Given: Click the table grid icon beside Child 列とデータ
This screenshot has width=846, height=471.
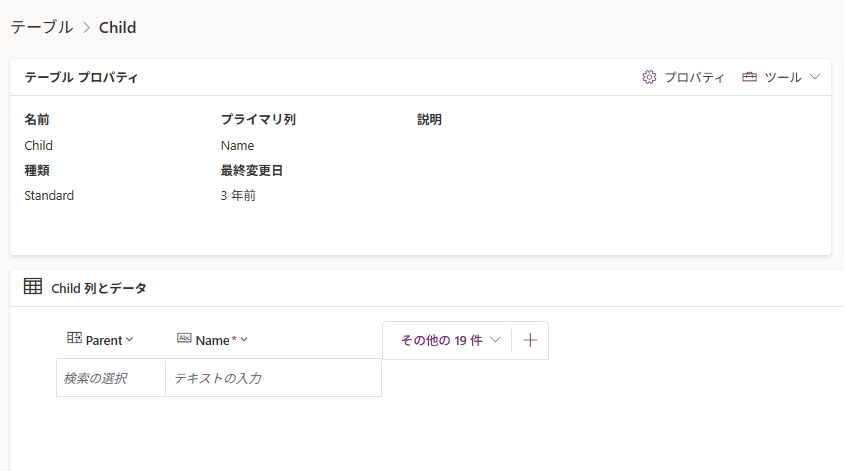Looking at the screenshot, I should tap(33, 287).
